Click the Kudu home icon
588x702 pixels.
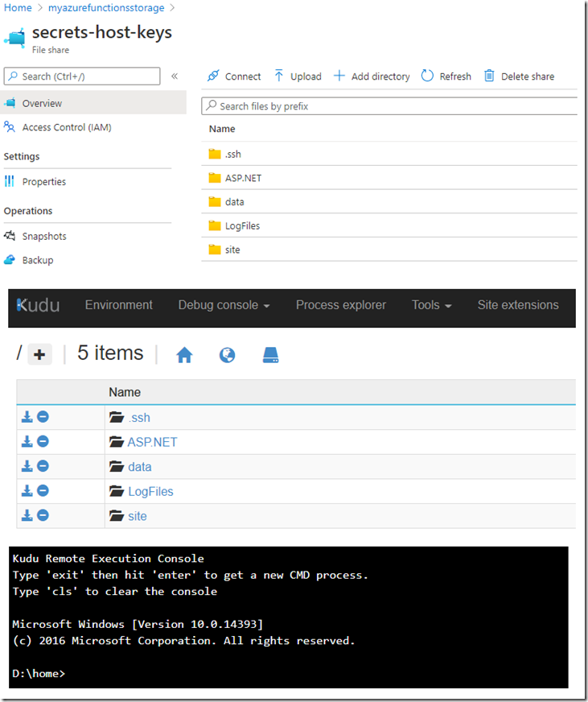(184, 354)
